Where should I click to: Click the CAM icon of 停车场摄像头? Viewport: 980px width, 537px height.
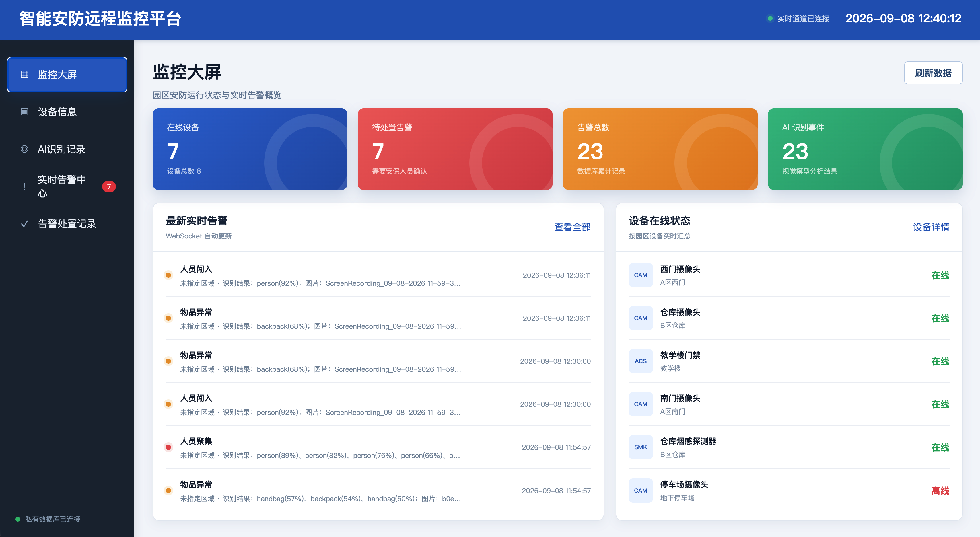coord(641,490)
